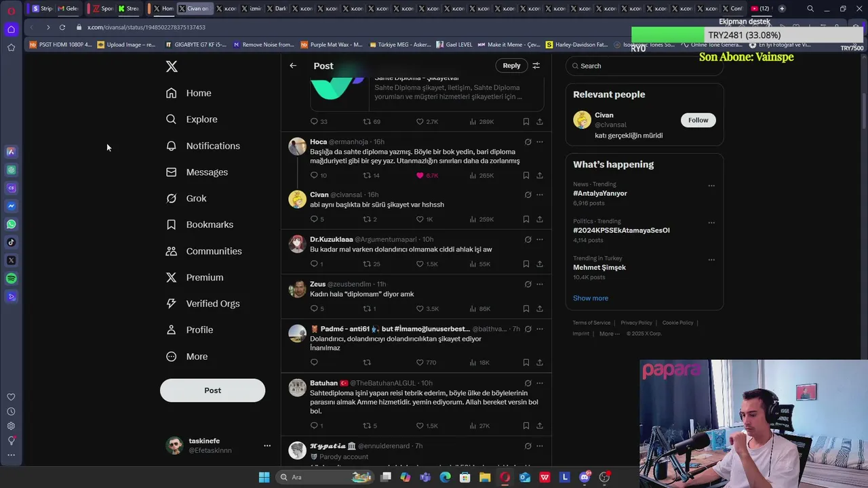Click the browser address bar URL
Image resolution: width=868 pixels, height=488 pixels.
(146, 27)
